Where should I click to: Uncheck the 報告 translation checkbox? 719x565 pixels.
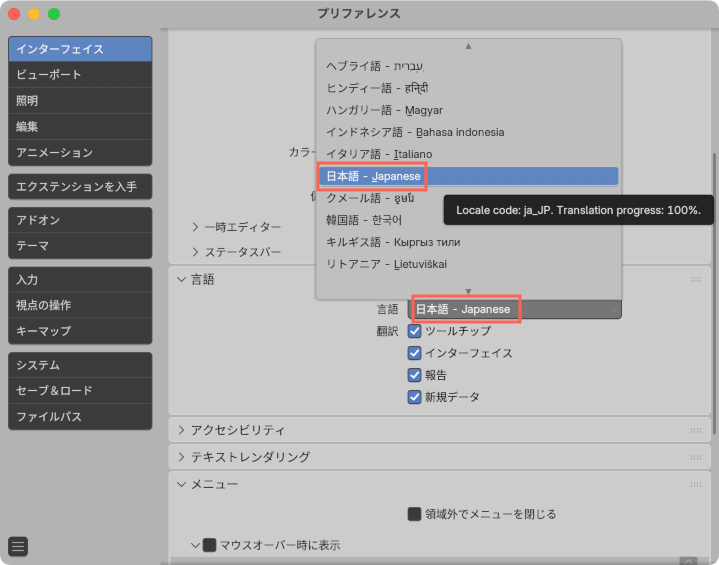414,375
